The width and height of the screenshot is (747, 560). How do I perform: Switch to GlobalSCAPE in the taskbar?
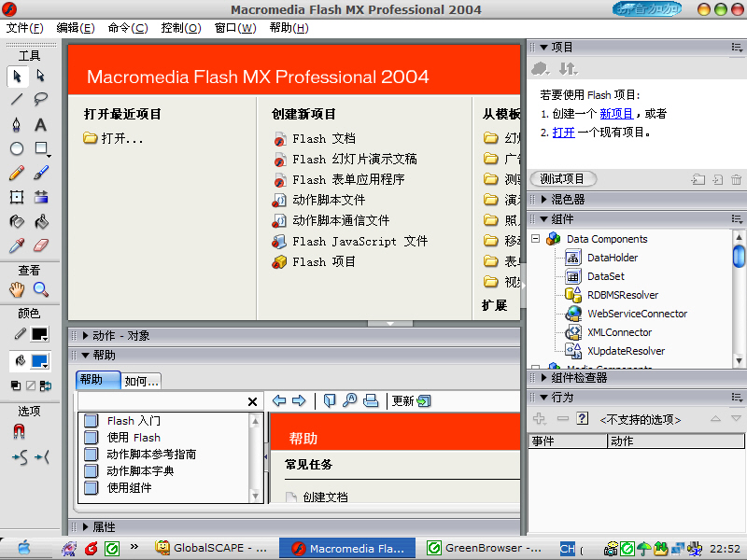212,548
